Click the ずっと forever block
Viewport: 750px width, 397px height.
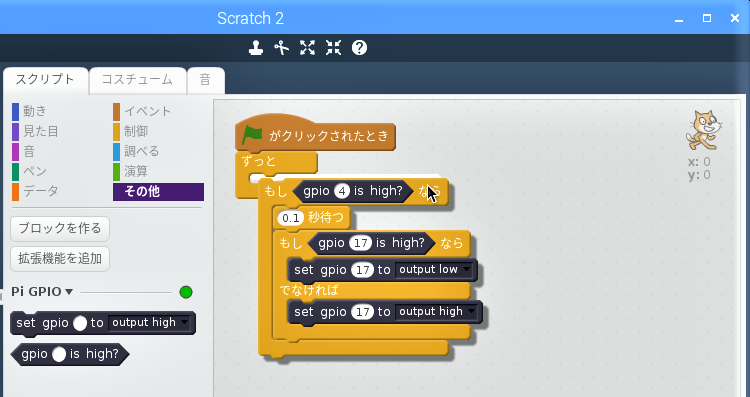click(x=276, y=162)
